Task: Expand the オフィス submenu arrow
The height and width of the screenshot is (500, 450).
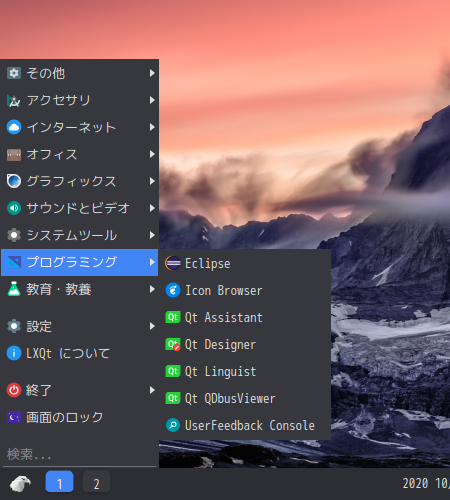Action: [152, 154]
